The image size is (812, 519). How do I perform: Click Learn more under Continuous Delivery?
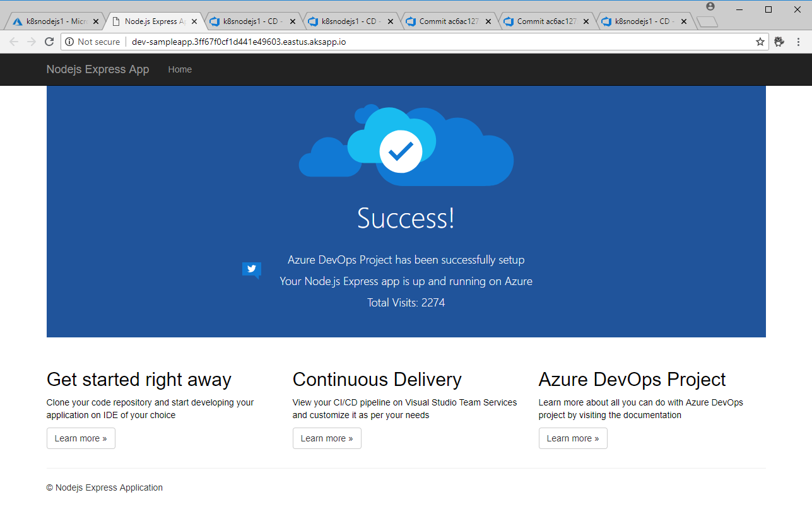(x=327, y=438)
